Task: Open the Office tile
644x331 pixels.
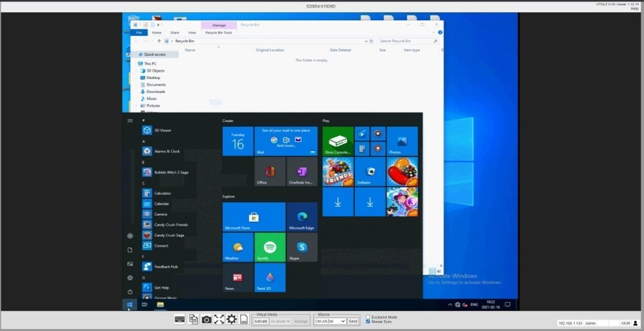Action: click(270, 171)
